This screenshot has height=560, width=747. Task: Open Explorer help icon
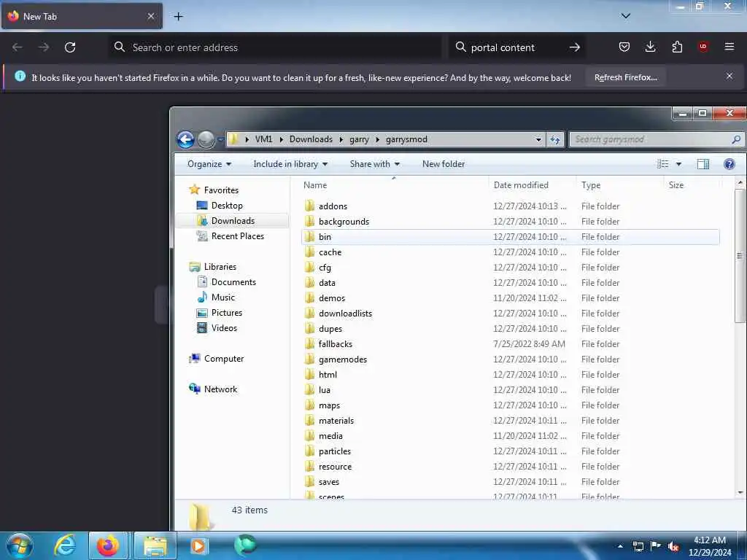(729, 164)
